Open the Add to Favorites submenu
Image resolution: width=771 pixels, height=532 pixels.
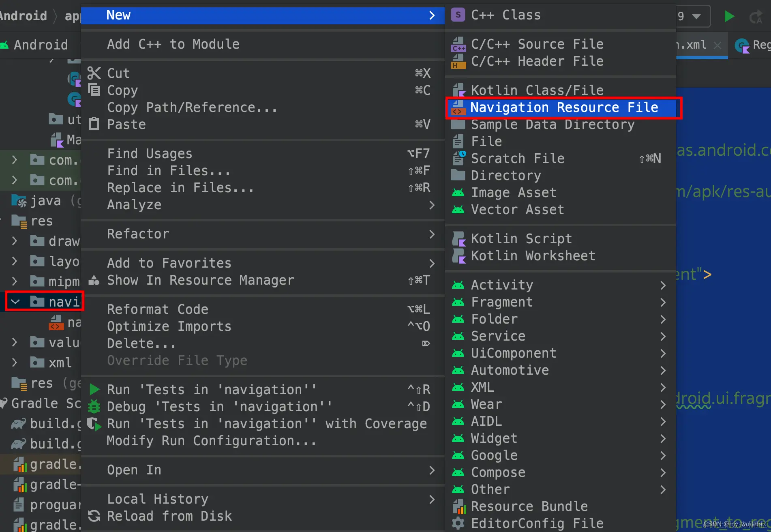point(263,263)
